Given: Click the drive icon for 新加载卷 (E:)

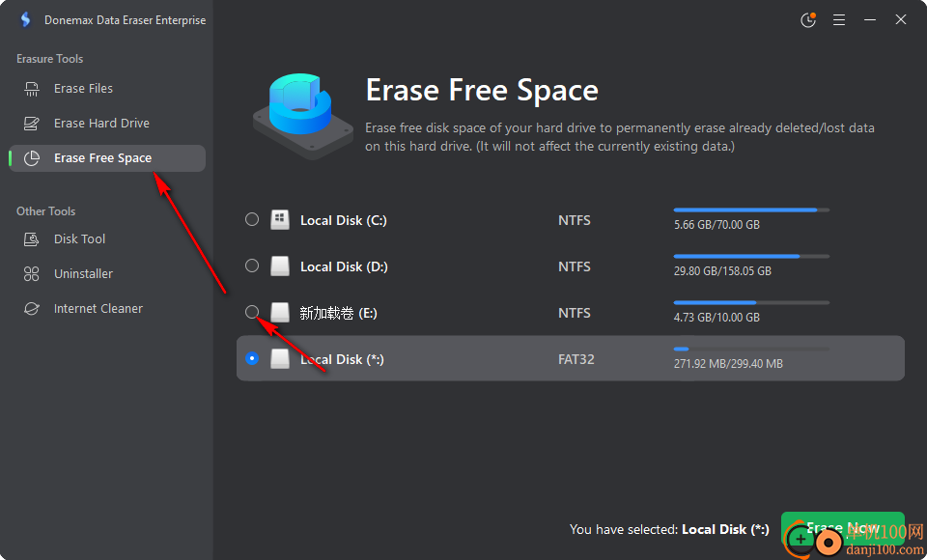Looking at the screenshot, I should 280,312.
